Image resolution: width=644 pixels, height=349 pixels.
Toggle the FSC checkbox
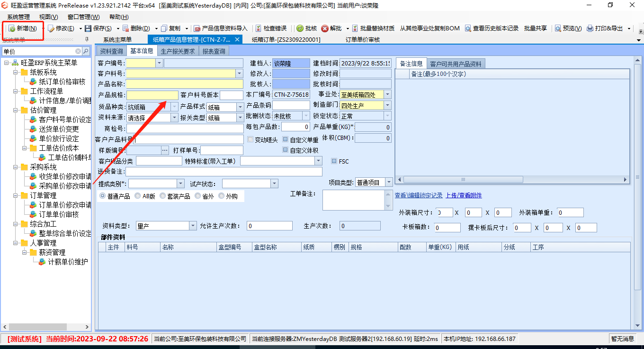click(334, 161)
